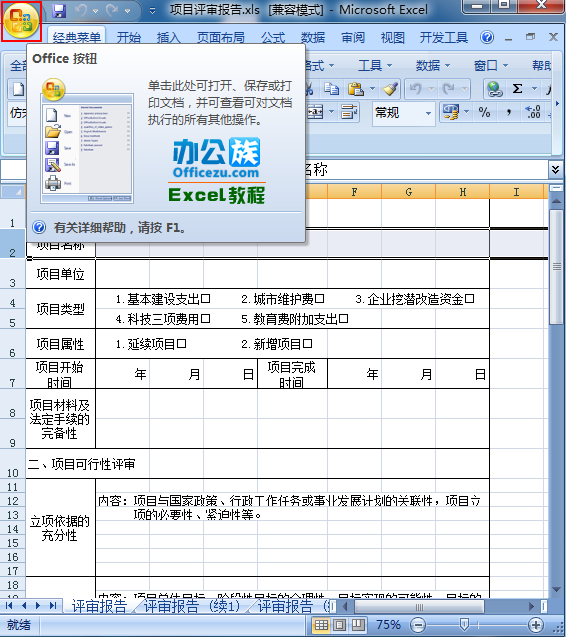Open Excel help question mark icon
Viewport: 566px width, 637px height.
487,37
